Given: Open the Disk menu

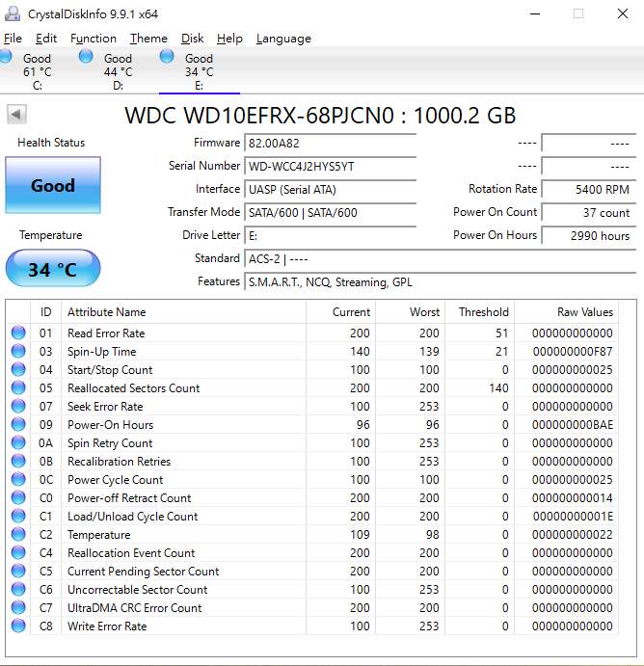Looking at the screenshot, I should [193, 39].
